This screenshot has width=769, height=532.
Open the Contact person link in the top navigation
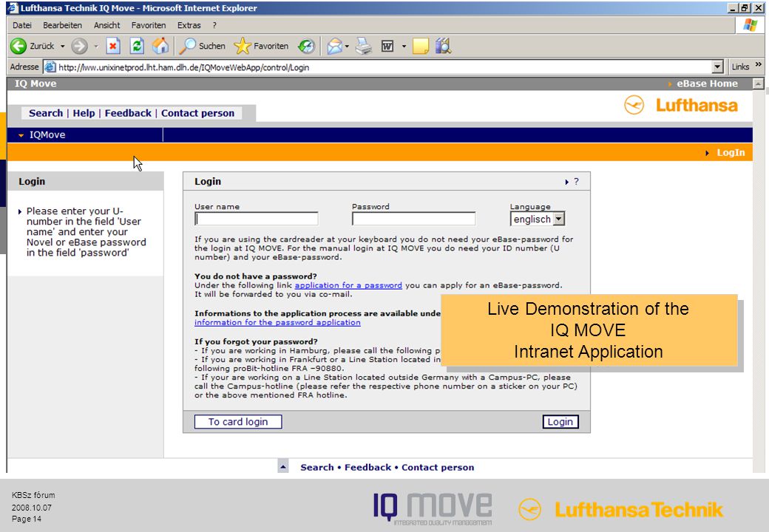(x=197, y=113)
